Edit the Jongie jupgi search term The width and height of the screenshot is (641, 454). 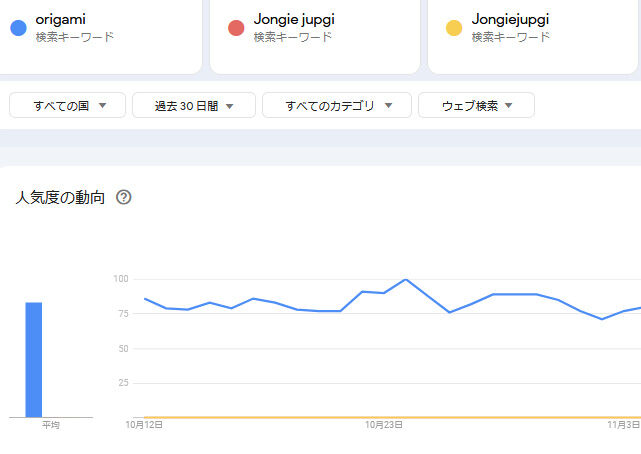tap(292, 19)
